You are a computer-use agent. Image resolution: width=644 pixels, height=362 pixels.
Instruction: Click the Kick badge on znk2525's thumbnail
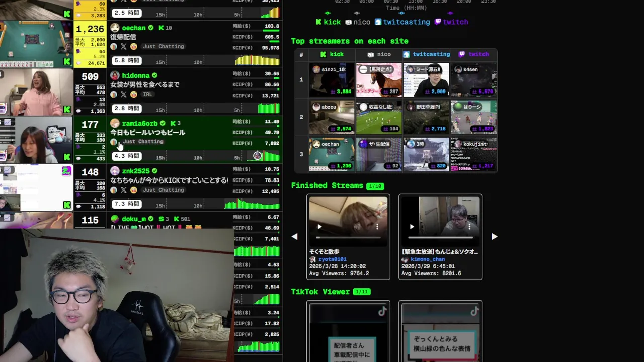point(67,205)
